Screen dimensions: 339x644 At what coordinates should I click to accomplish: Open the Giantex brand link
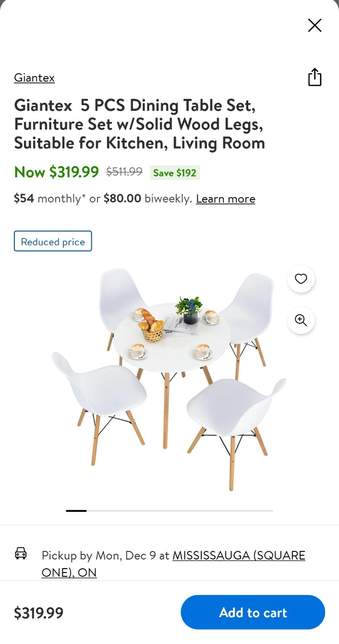34,78
